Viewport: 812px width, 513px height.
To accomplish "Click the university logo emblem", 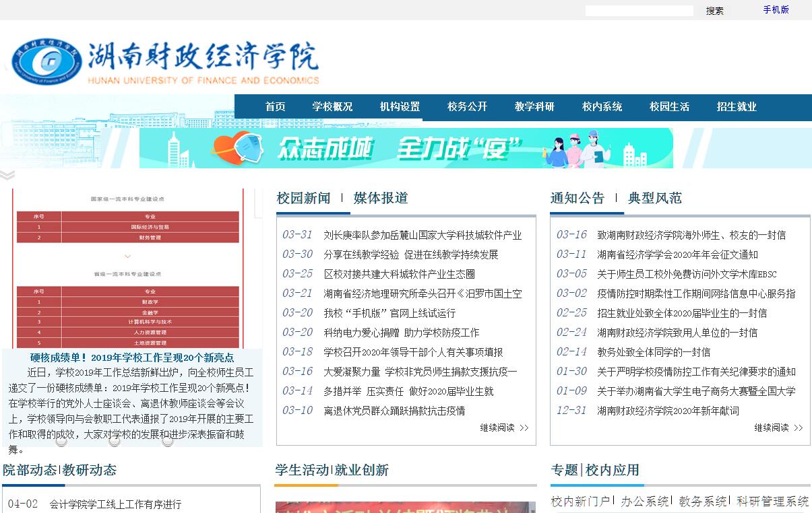I will (x=46, y=62).
